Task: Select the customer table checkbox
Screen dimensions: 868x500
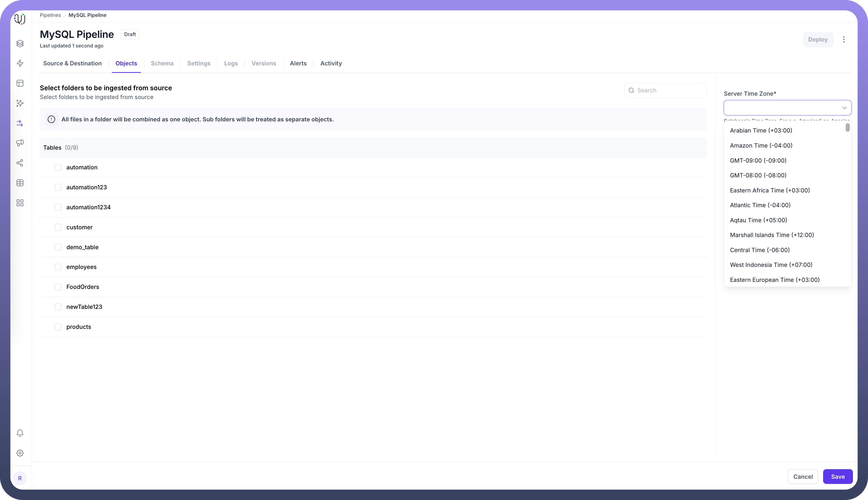Action: click(x=58, y=227)
